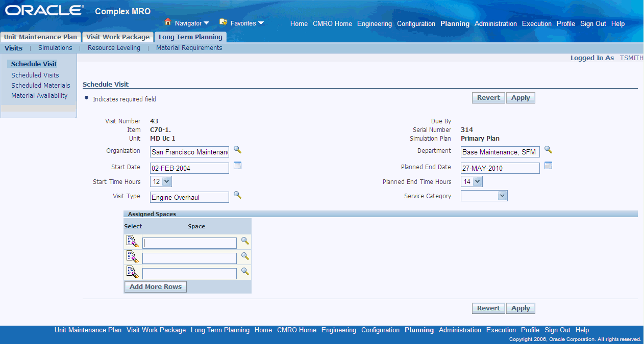Open Material Availability in the side menu
The width and height of the screenshot is (644, 344).
pyautogui.click(x=39, y=96)
